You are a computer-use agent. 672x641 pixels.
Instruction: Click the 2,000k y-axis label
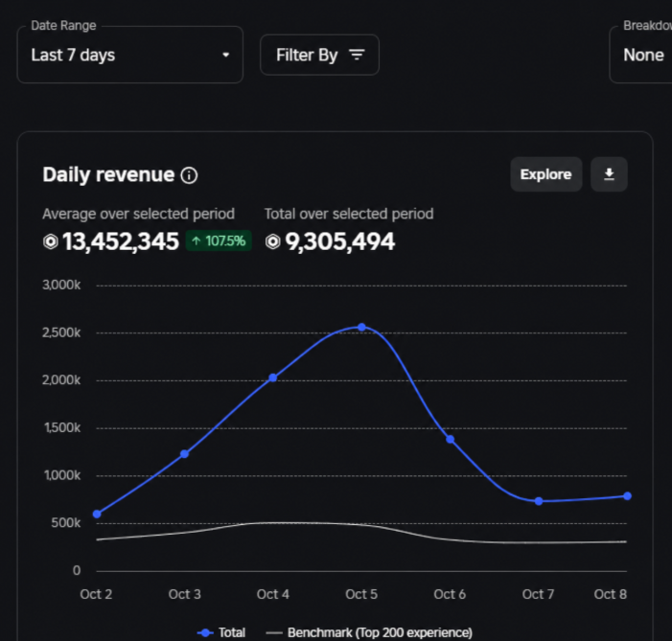tap(61, 380)
